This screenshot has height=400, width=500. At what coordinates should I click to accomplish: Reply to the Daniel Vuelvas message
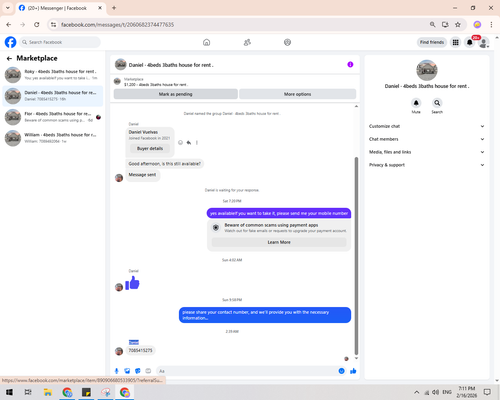click(189, 143)
